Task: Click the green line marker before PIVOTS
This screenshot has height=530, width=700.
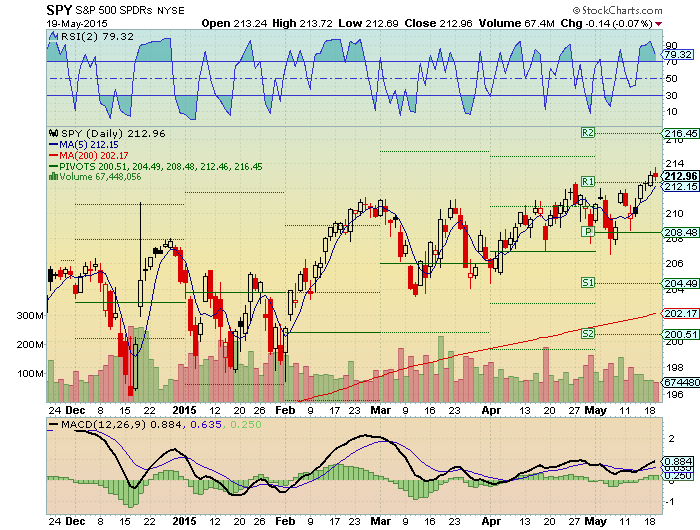Action: pos(53,167)
